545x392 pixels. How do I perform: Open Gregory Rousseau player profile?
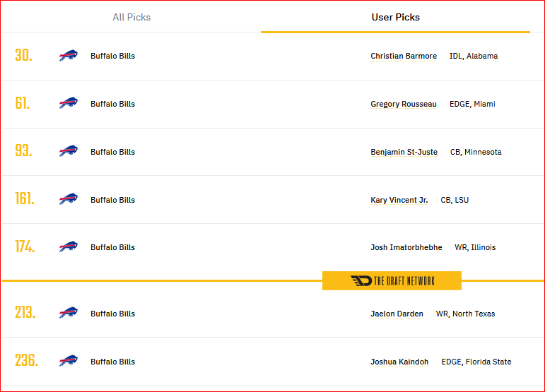(404, 104)
